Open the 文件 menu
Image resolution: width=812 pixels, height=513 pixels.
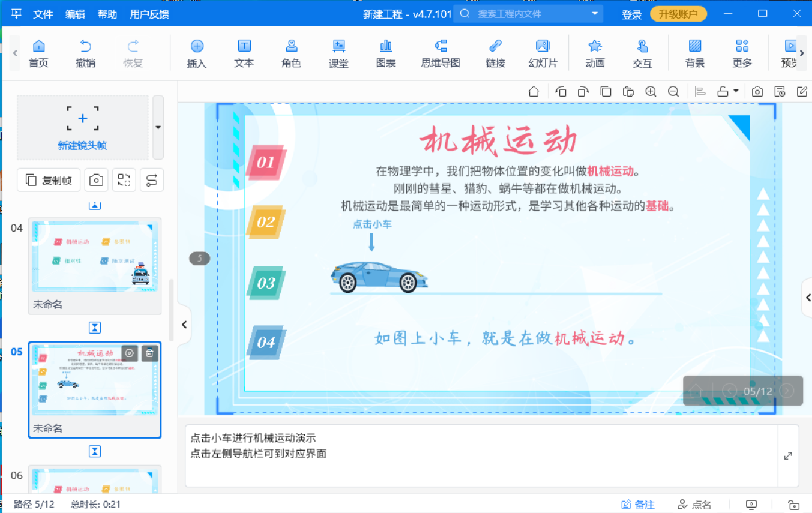tap(43, 14)
